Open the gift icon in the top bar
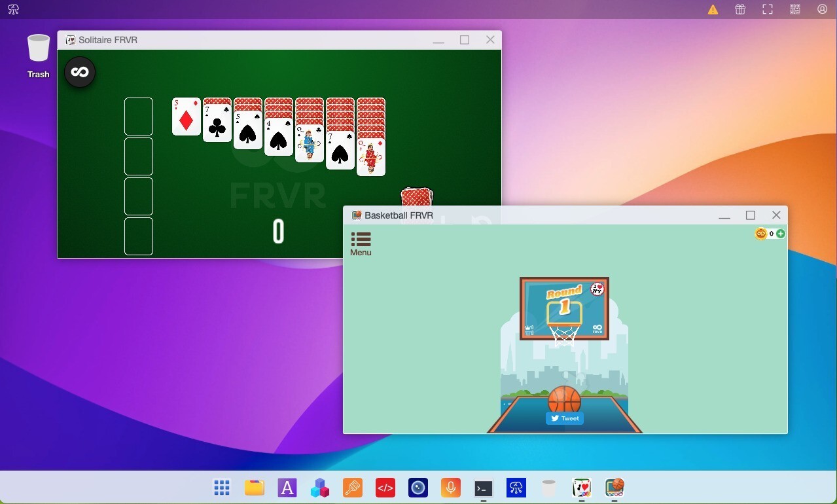The width and height of the screenshot is (837, 504). pyautogui.click(x=739, y=9)
